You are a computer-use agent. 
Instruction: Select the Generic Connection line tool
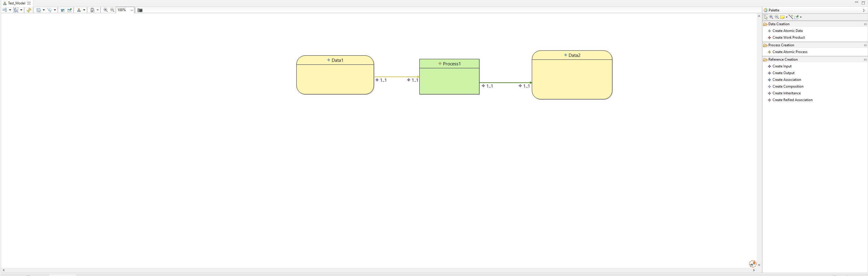pyautogui.click(x=791, y=17)
